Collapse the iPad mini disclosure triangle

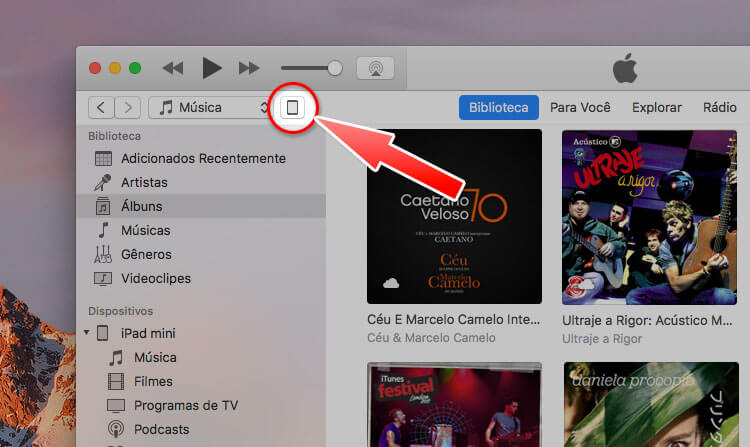tap(87, 332)
